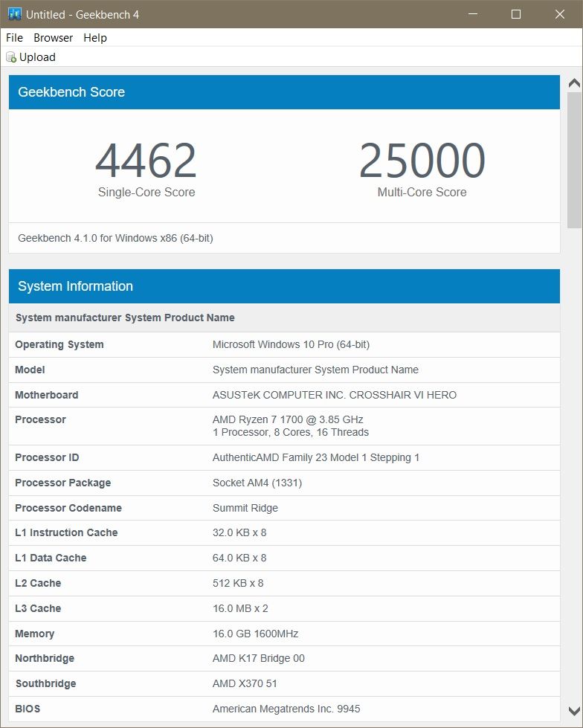The image size is (583, 728).
Task: Click the L3 Cache label
Action: tap(38, 608)
